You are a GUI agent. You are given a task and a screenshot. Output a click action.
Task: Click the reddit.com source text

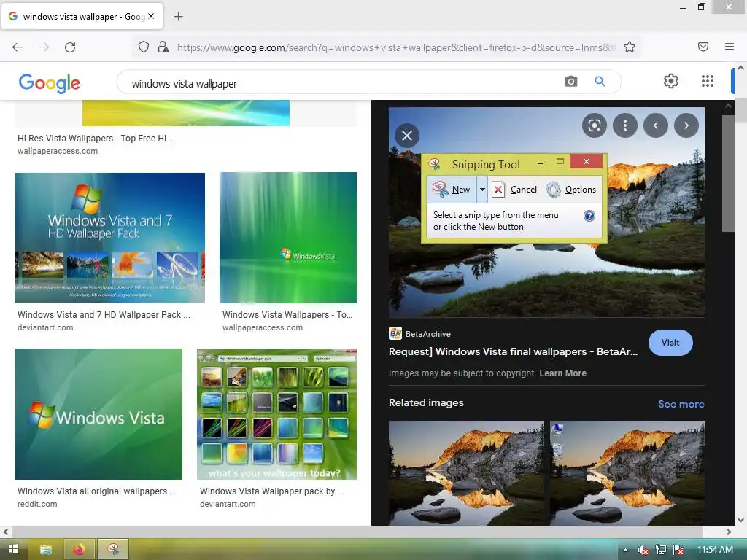click(37, 504)
